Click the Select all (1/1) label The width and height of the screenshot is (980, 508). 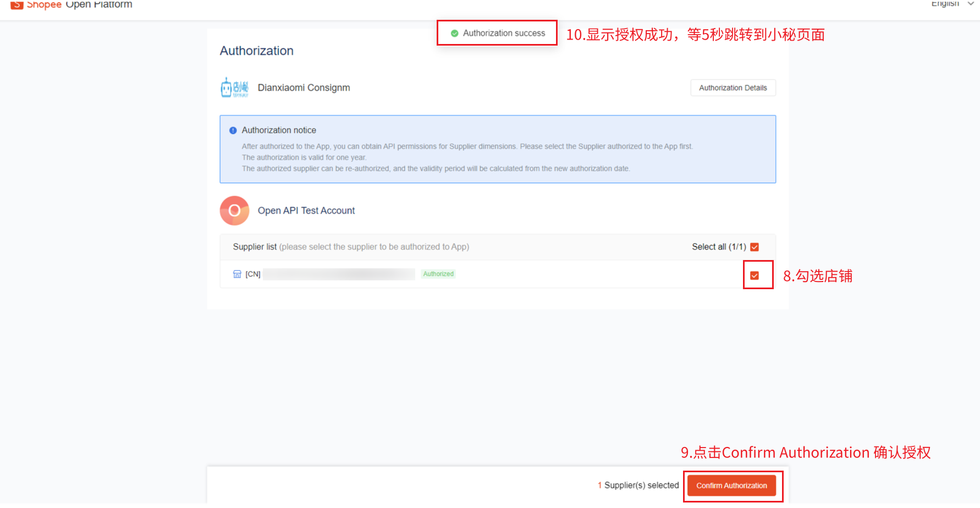pyautogui.click(x=719, y=247)
